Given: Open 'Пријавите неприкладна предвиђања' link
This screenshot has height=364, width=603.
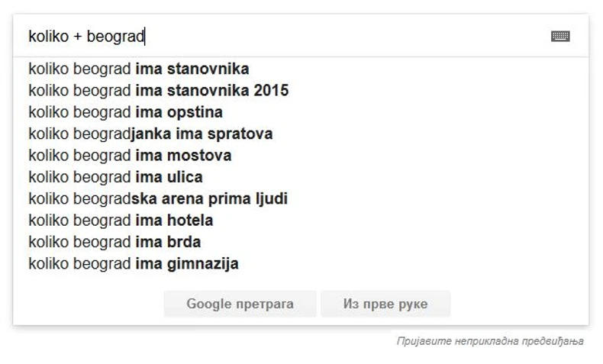Looking at the screenshot, I should pyautogui.click(x=489, y=341).
